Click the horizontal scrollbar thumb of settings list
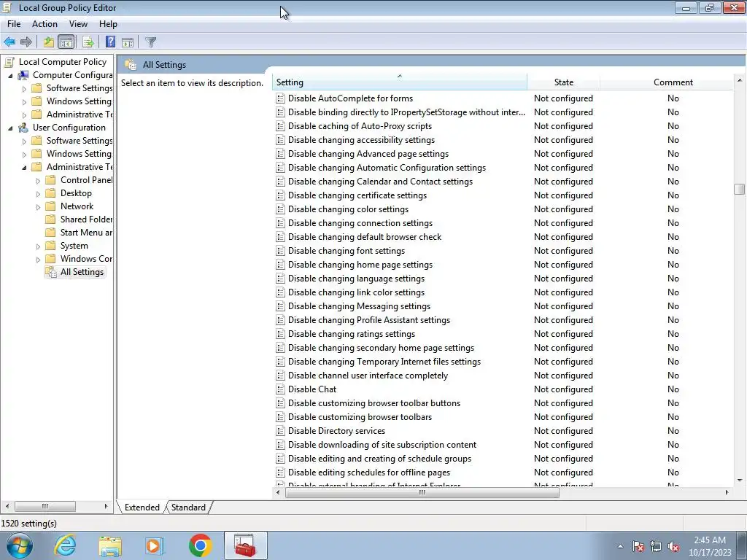The width and height of the screenshot is (747, 560). pyautogui.click(x=422, y=492)
